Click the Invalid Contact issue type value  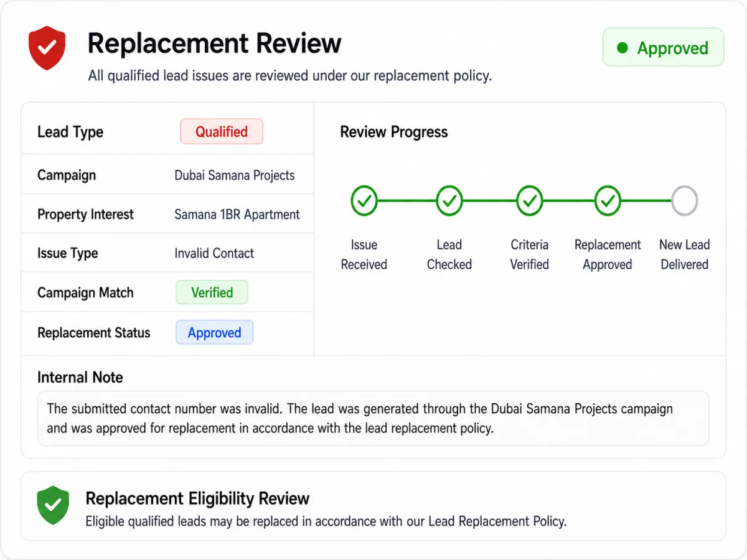(x=214, y=253)
